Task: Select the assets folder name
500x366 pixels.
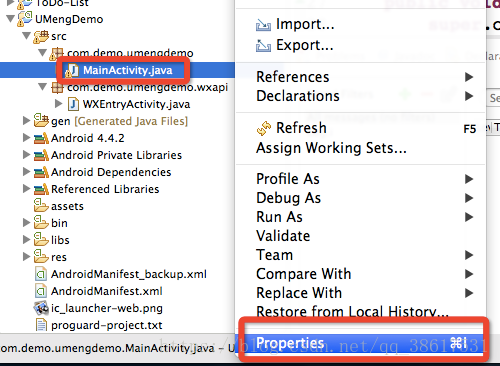Action: 67,206
